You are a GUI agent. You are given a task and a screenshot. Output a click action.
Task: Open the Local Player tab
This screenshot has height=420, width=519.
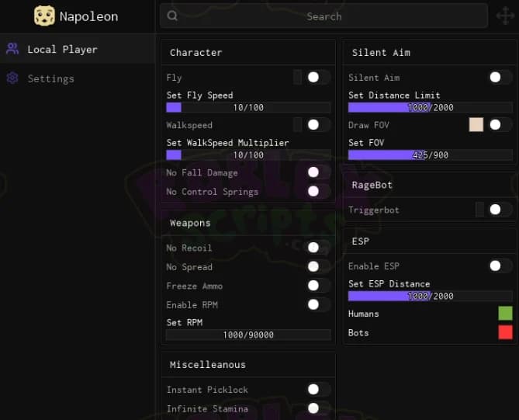78,49
